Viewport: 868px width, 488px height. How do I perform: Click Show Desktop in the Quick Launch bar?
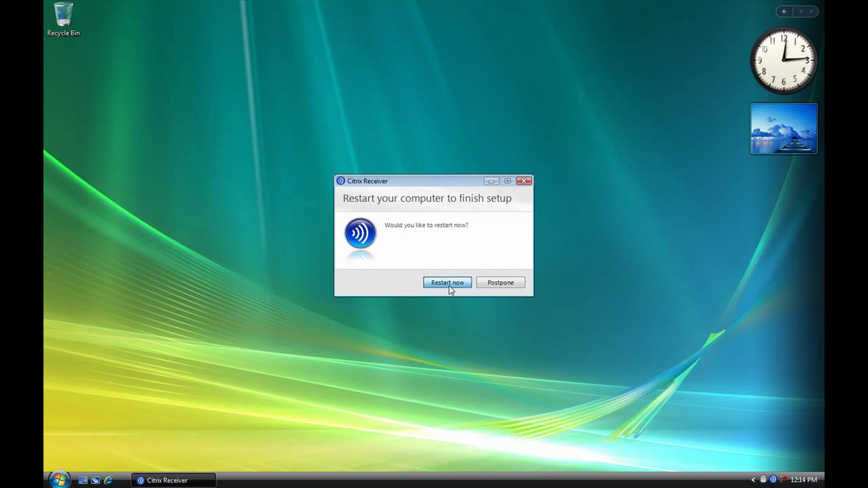pyautogui.click(x=83, y=480)
